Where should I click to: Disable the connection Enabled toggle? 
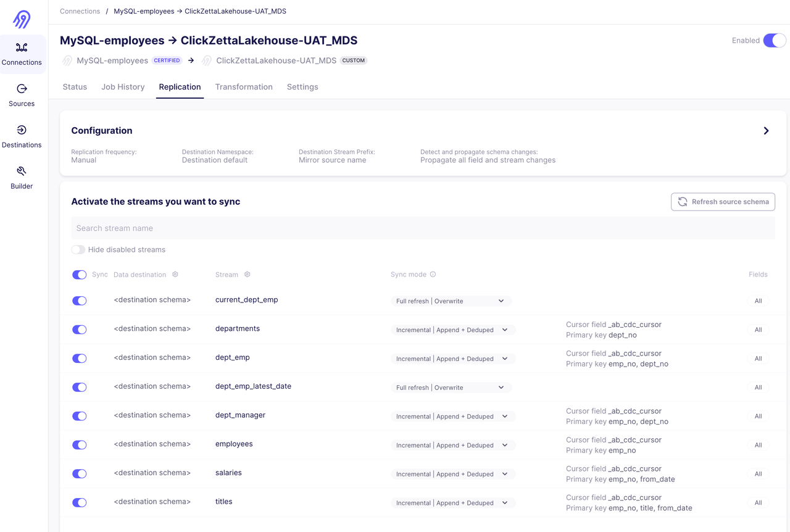[x=774, y=41]
